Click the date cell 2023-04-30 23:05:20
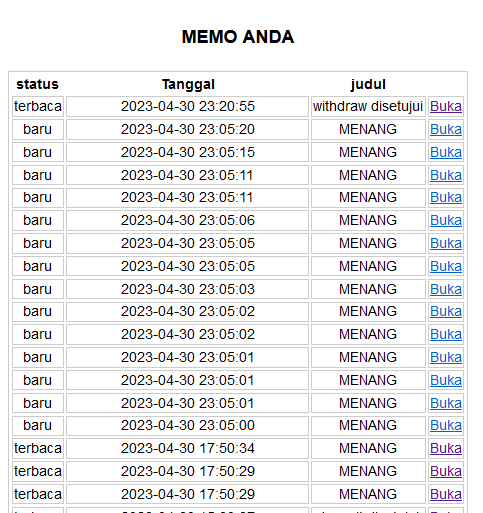 point(187,129)
